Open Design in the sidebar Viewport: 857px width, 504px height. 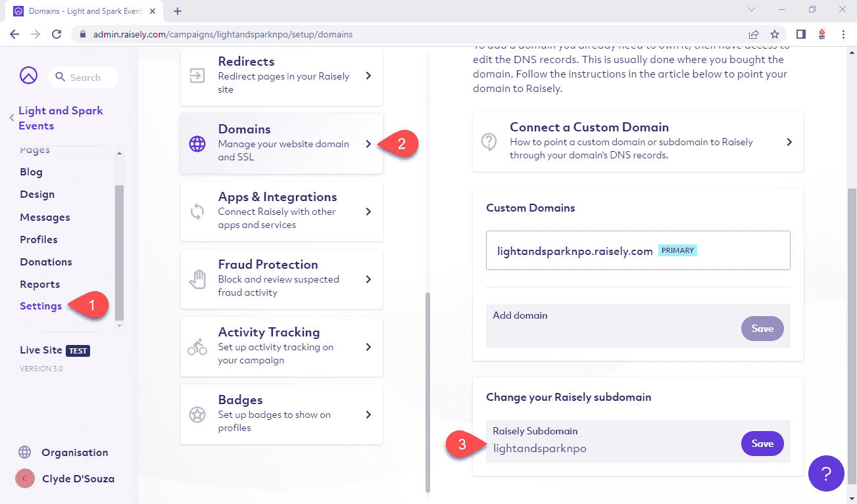[37, 195]
